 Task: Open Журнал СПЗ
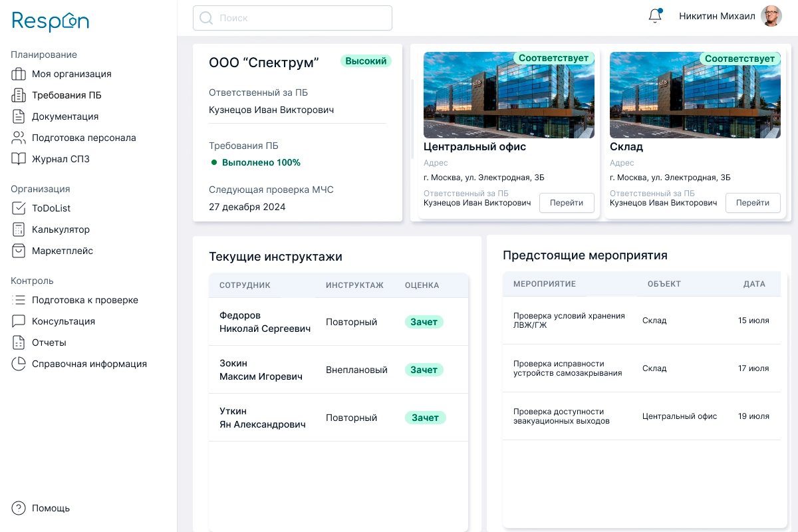[x=61, y=159]
